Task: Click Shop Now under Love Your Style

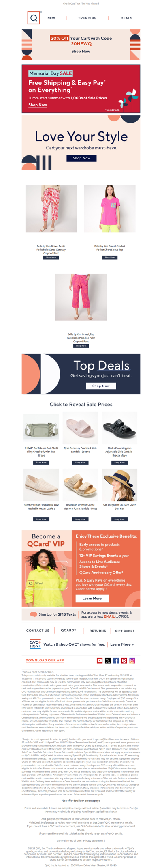Action: pos(81,158)
